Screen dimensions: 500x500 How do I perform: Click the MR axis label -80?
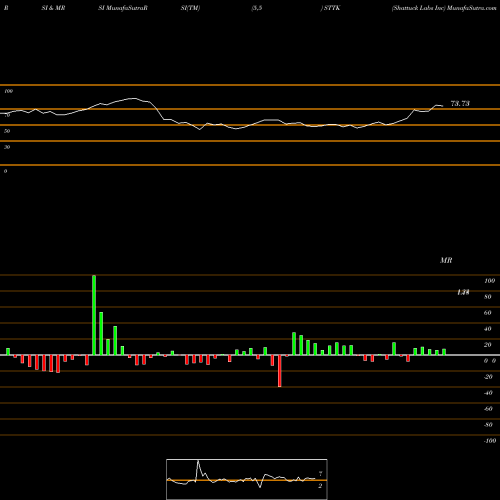(x=488, y=425)
